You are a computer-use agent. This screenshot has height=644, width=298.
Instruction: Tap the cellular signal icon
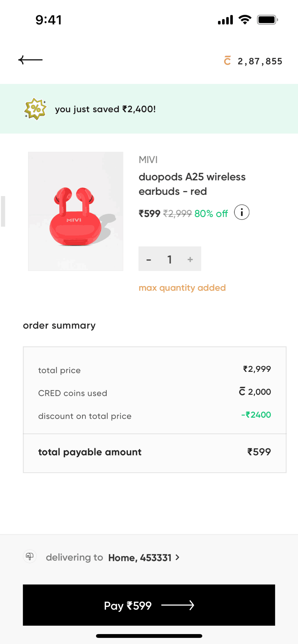click(x=225, y=20)
